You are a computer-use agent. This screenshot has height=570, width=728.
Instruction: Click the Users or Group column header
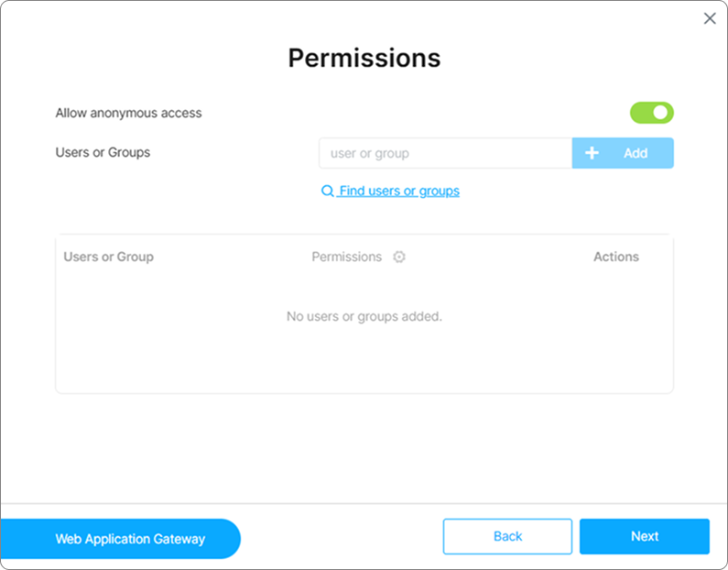pos(108,257)
